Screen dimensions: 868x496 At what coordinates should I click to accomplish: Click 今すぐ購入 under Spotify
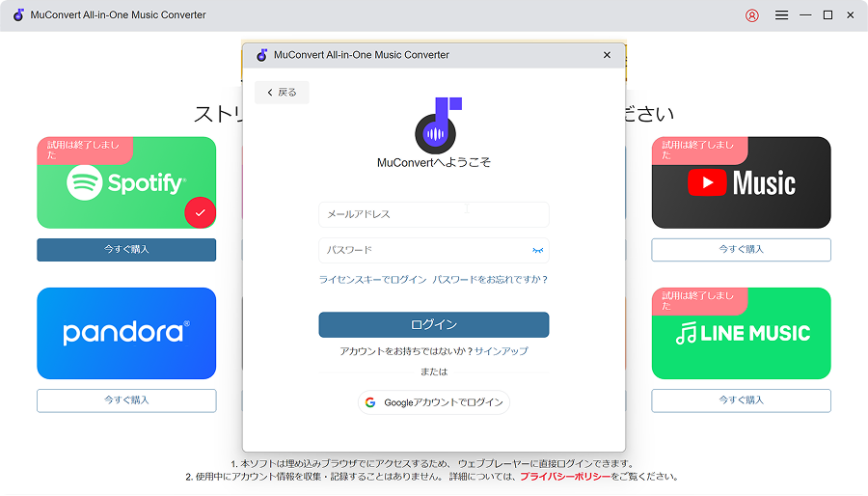(126, 250)
